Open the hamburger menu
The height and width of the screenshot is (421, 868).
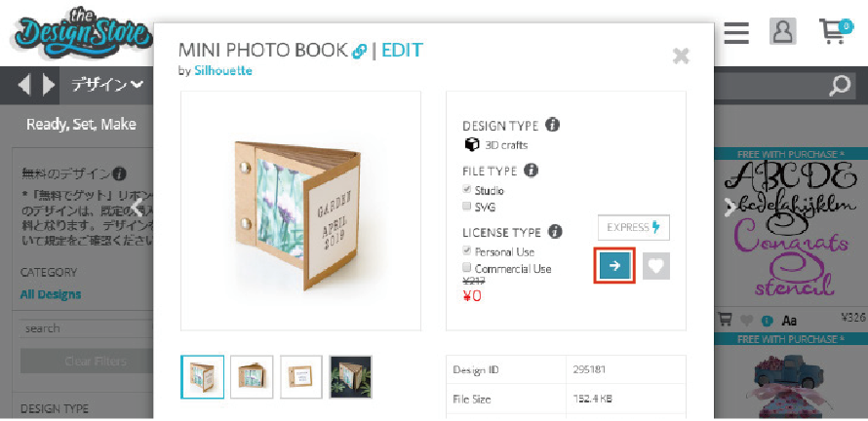tap(736, 32)
